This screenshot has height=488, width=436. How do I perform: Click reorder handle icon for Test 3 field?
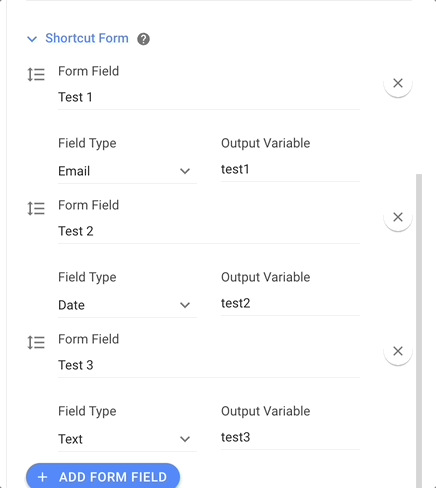point(36,342)
